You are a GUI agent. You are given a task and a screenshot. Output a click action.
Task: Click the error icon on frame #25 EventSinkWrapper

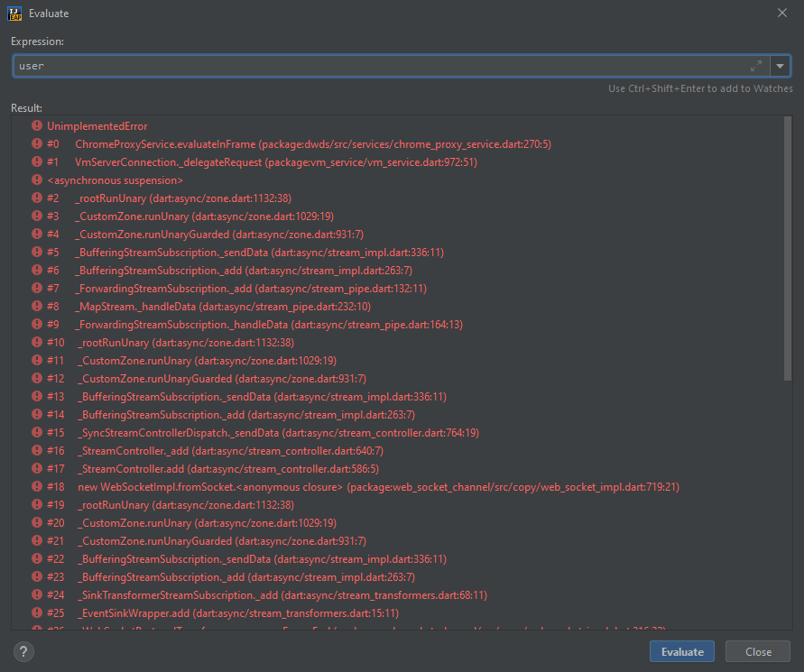36,612
